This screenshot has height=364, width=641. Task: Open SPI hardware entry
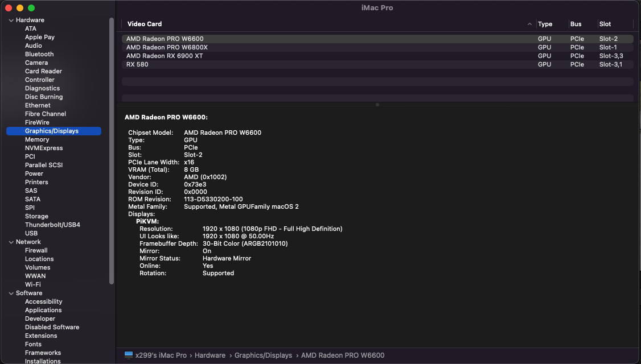click(x=30, y=208)
